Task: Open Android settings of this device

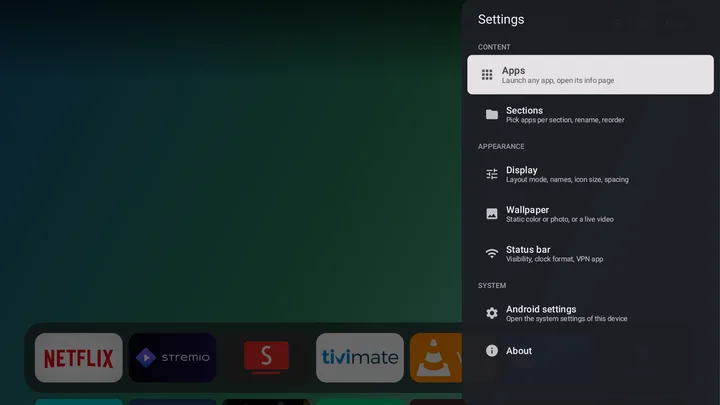Action: coord(591,313)
